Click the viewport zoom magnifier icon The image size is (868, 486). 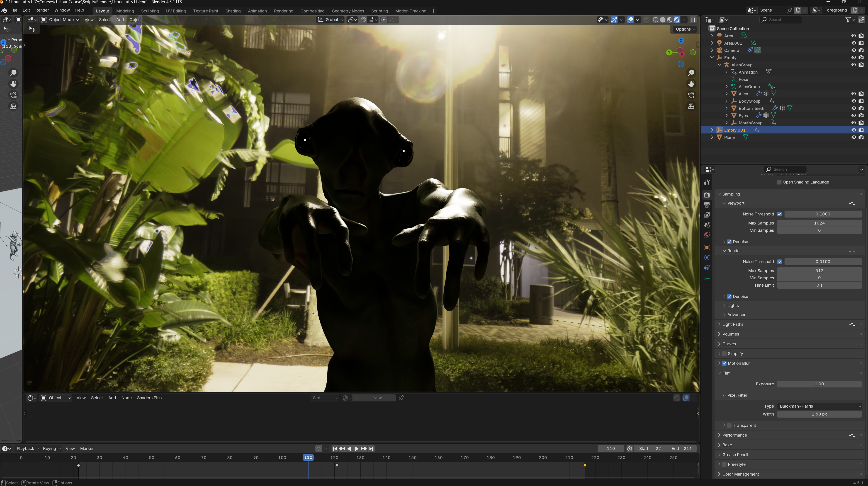tap(691, 73)
